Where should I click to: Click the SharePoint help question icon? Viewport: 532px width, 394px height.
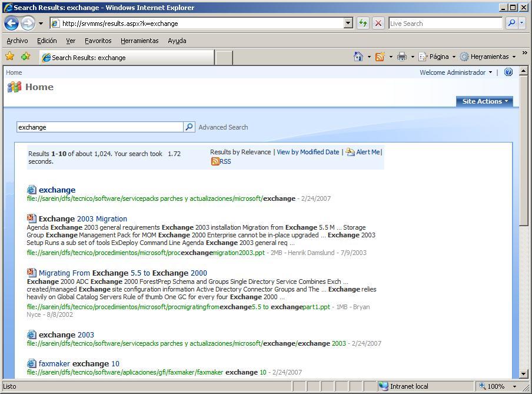click(x=508, y=72)
